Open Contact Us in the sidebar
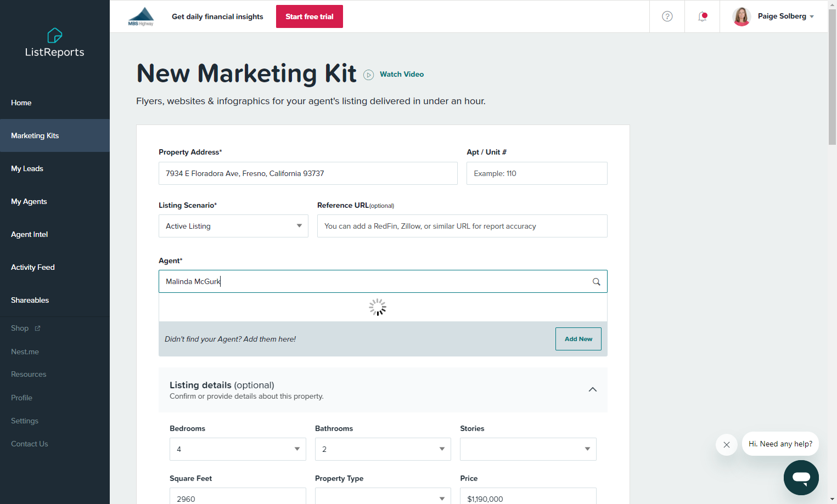Image resolution: width=837 pixels, height=504 pixels. tap(30, 444)
